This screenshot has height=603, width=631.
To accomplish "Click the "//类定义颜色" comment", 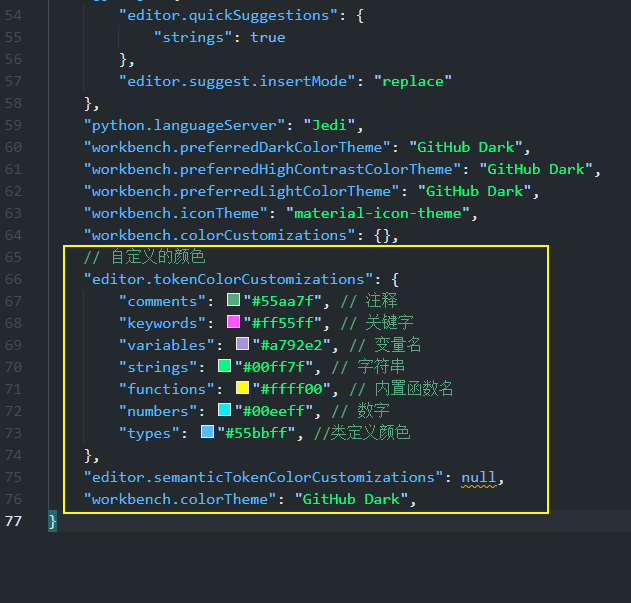I will [362, 433].
